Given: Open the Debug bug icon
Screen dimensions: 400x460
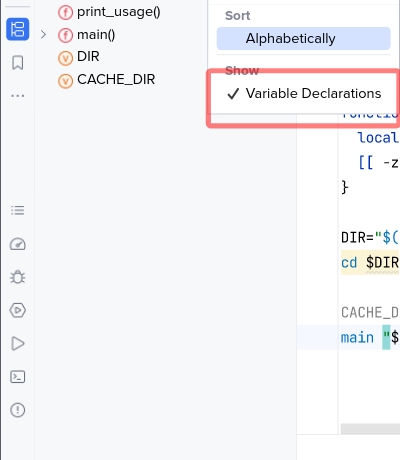Looking at the screenshot, I should (18, 277).
